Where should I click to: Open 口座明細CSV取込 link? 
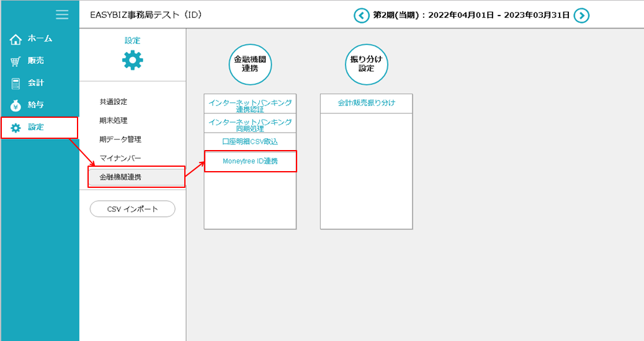(x=250, y=141)
